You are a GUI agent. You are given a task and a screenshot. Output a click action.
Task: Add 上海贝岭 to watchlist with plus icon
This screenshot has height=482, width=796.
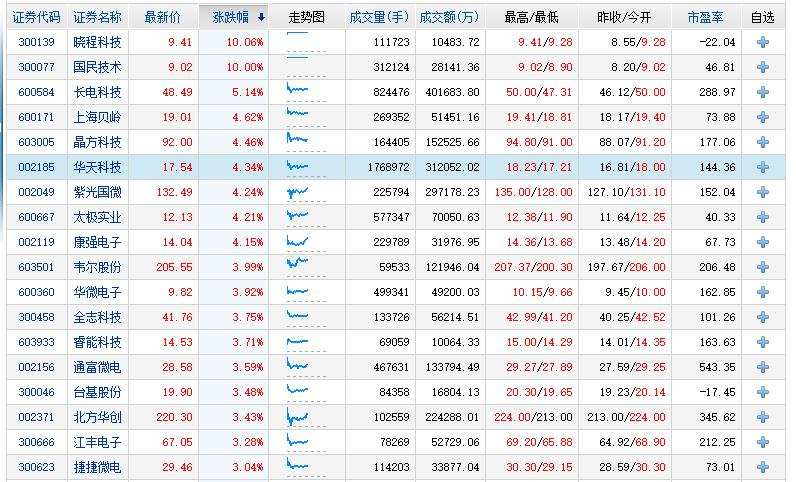(762, 117)
